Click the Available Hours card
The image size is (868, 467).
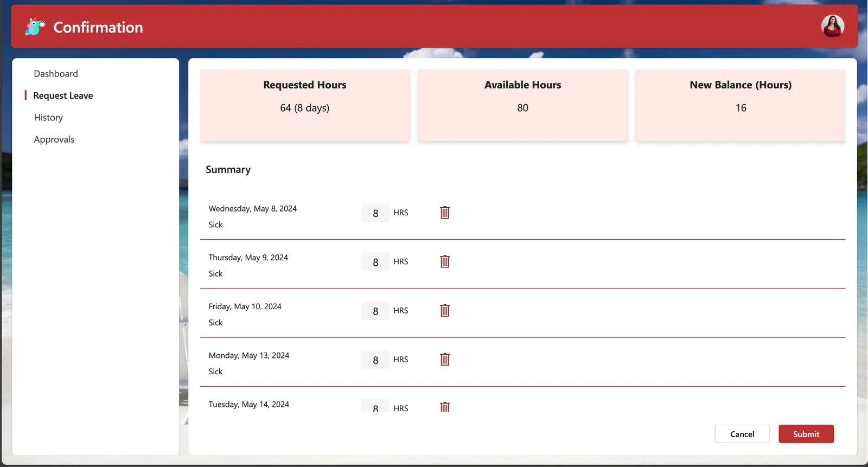click(x=523, y=105)
